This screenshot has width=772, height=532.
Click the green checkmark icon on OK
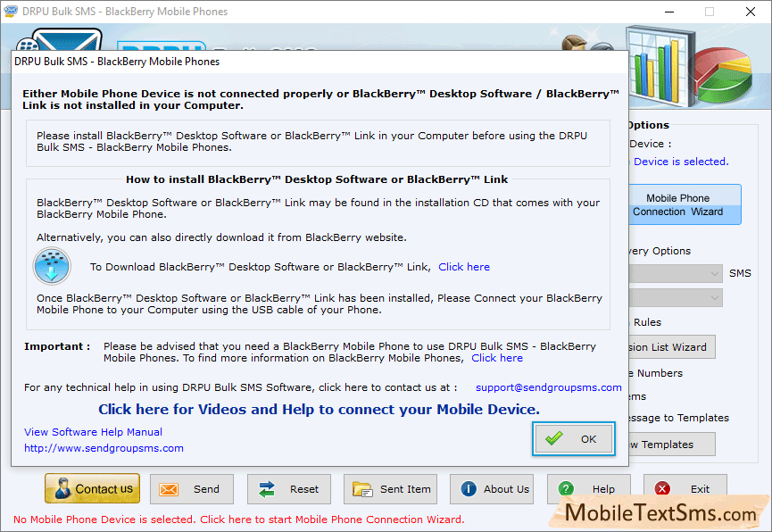click(x=554, y=438)
